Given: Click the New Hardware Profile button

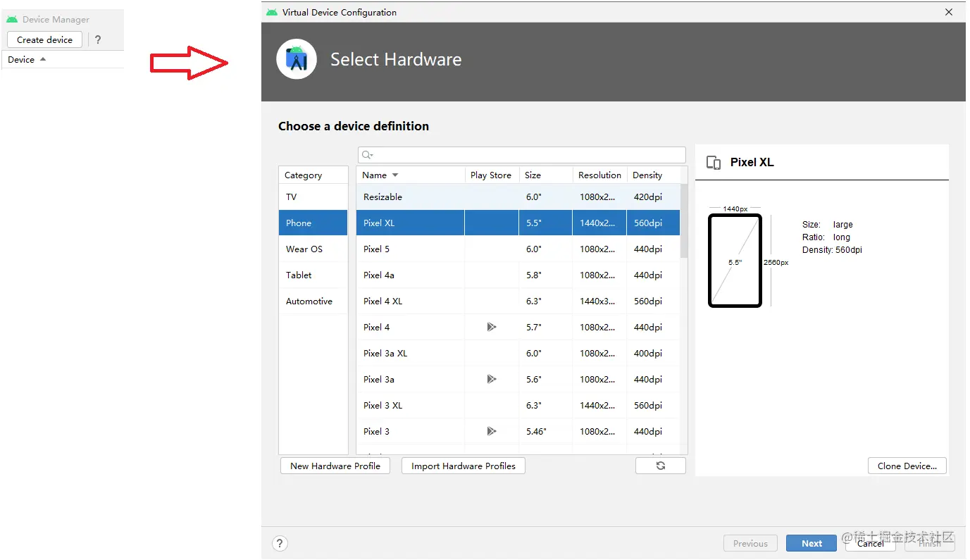Looking at the screenshot, I should 335,466.
